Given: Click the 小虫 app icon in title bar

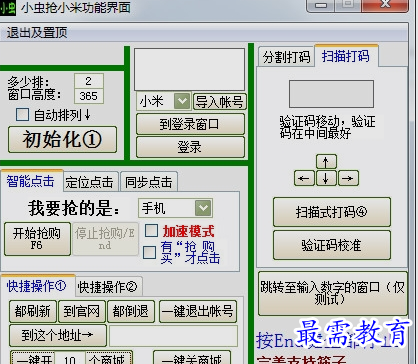Looking at the screenshot, I should tap(8, 8).
